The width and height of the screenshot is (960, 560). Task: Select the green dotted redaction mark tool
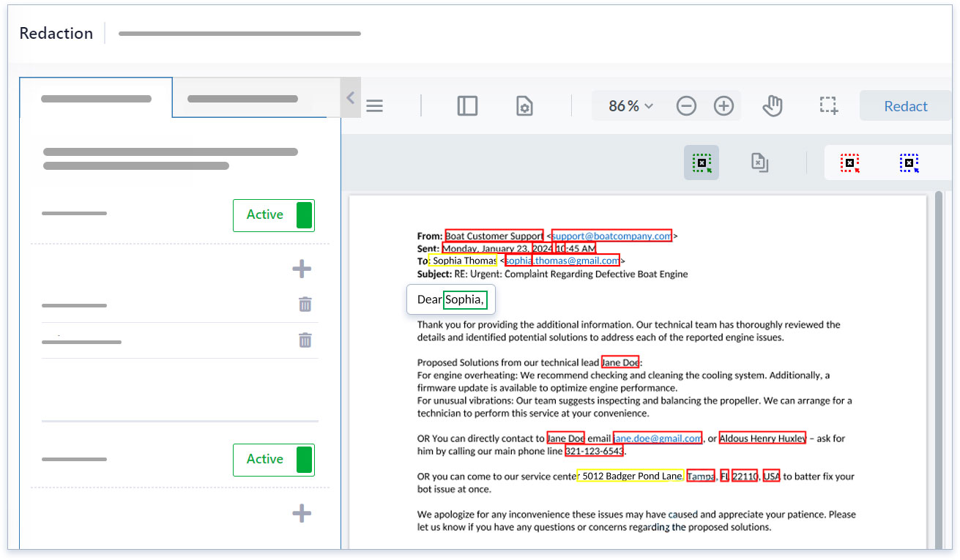tap(702, 163)
